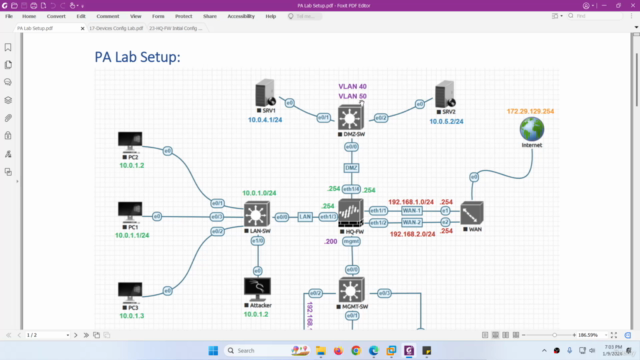Expand quick access toolbar customize arrow
The image size is (640, 360).
click(82, 6)
